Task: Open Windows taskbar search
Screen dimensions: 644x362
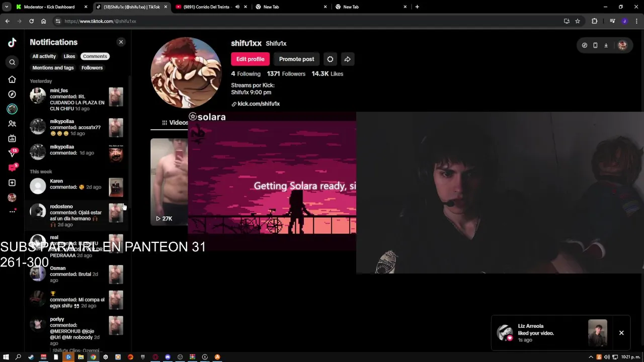Action: pos(18,357)
